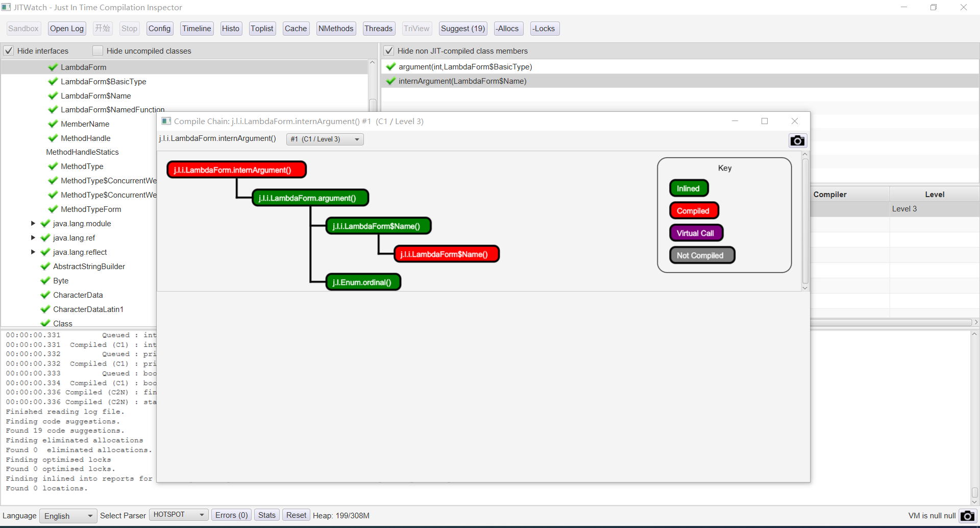Select the green j.l.Enum.ordinal() node
980x528 pixels.
point(362,282)
